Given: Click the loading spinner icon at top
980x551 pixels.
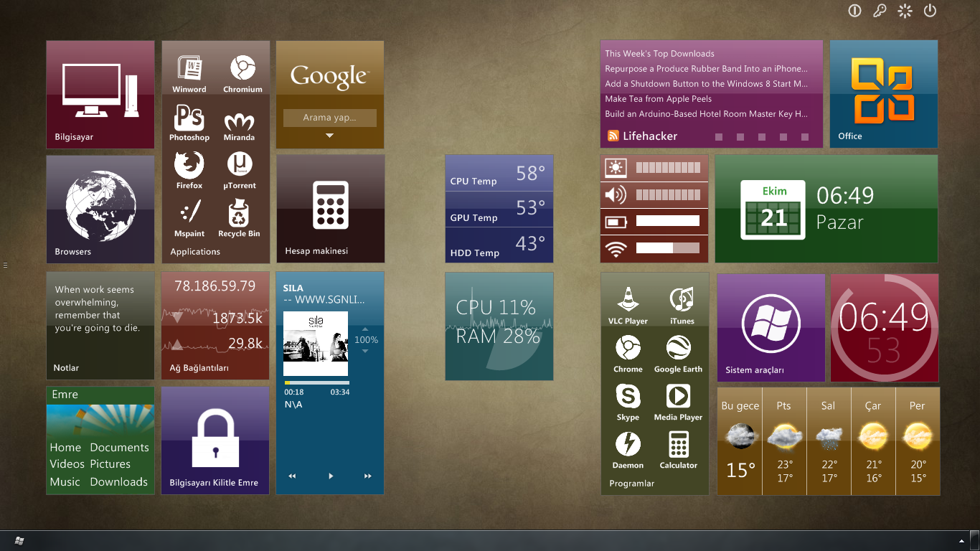Looking at the screenshot, I should [905, 11].
